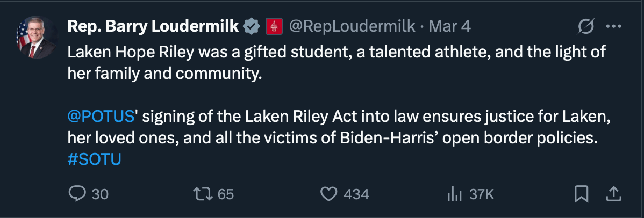The width and height of the screenshot is (644, 218).
Task: Click the like count 434
Action: (356, 194)
